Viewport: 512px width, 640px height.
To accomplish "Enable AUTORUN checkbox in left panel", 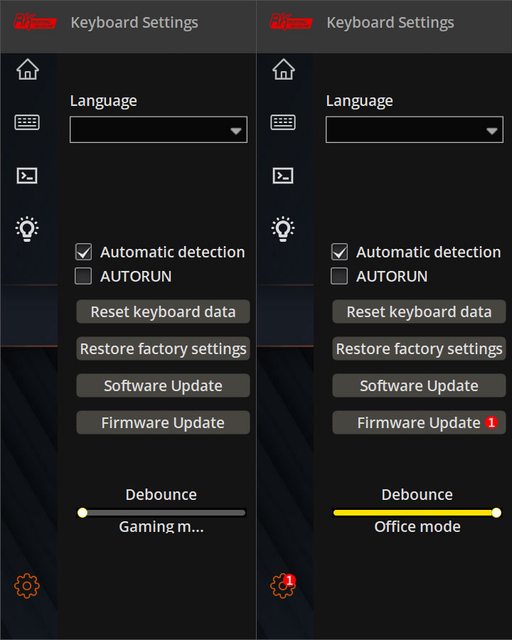I will point(83,276).
